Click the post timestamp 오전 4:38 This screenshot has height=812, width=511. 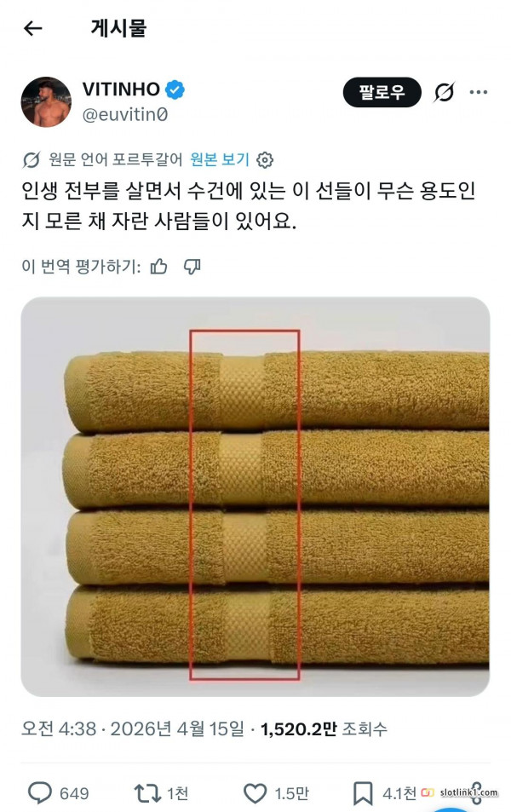pyautogui.click(x=59, y=729)
